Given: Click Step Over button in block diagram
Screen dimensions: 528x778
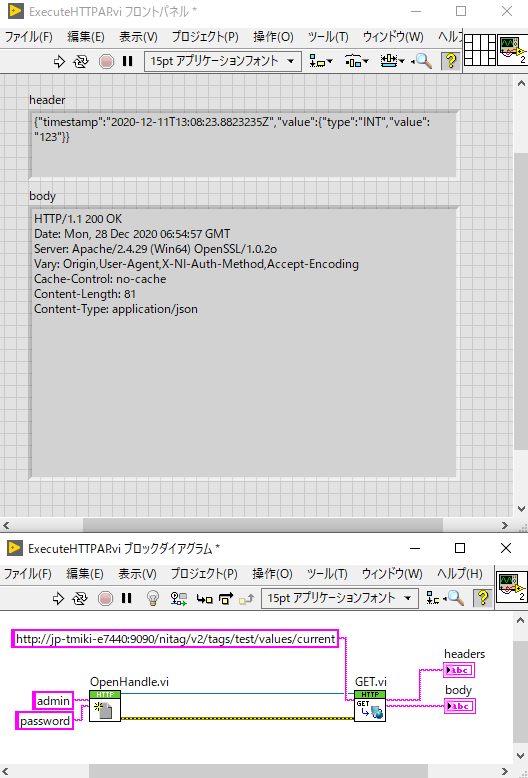Looking at the screenshot, I should click(x=226, y=599).
